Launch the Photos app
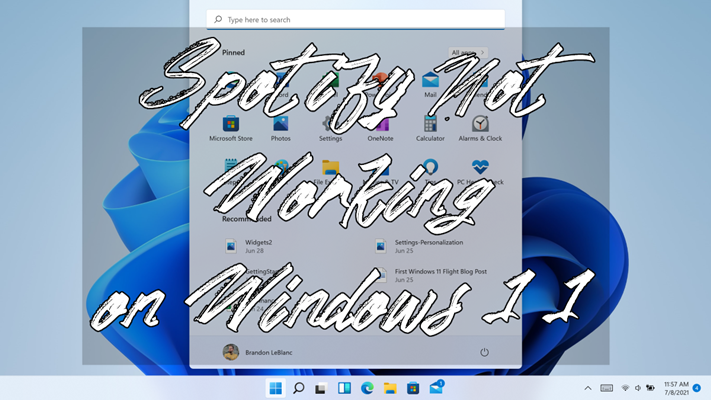Viewport: 711px width, 400px height. [x=281, y=128]
